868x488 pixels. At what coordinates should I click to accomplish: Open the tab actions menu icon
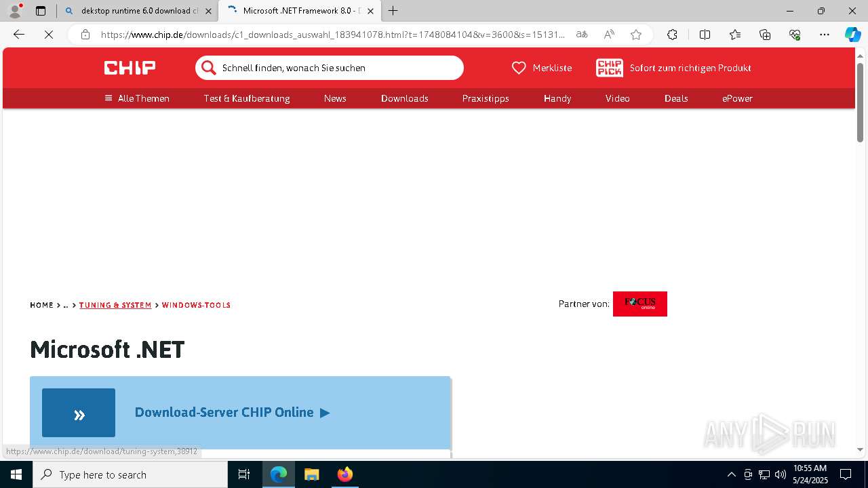[x=41, y=11]
